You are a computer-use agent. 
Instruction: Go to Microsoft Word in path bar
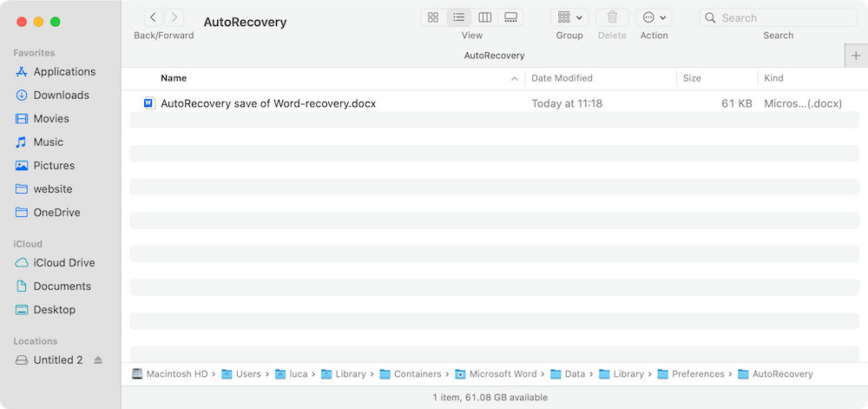tap(496, 374)
